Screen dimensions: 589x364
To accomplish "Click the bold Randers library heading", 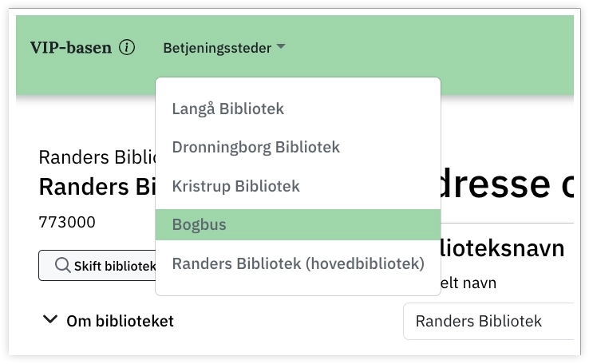I will [x=96, y=188].
